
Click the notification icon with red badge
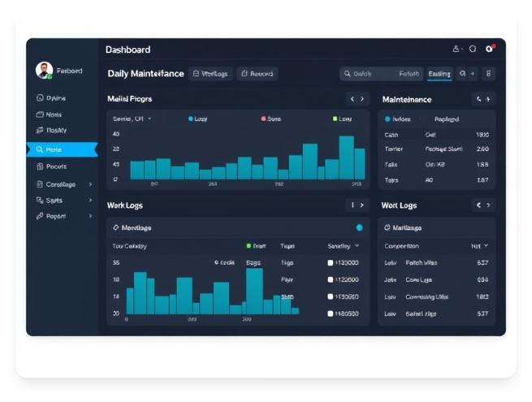click(x=489, y=50)
